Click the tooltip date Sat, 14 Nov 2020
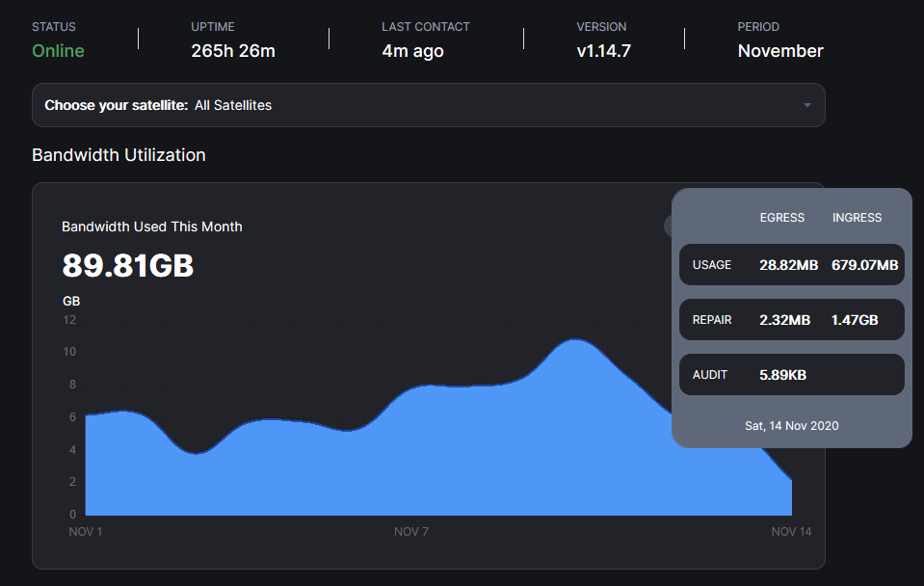This screenshot has height=586, width=924. click(791, 425)
